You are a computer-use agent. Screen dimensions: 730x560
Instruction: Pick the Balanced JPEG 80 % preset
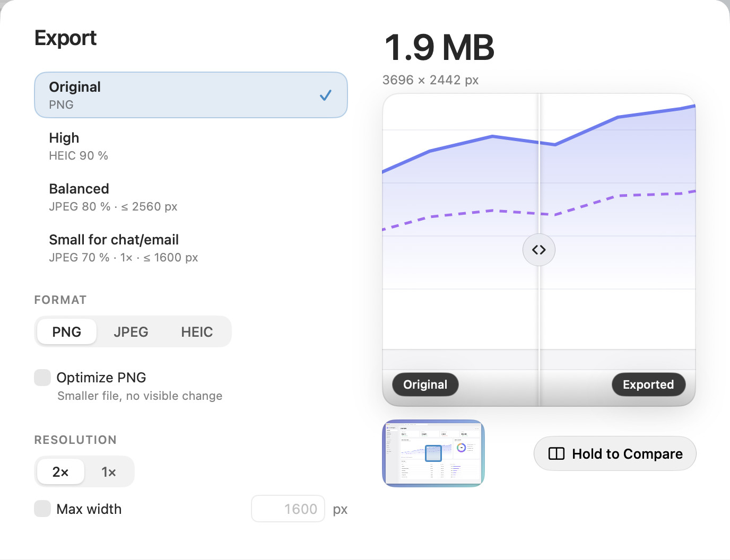click(191, 197)
